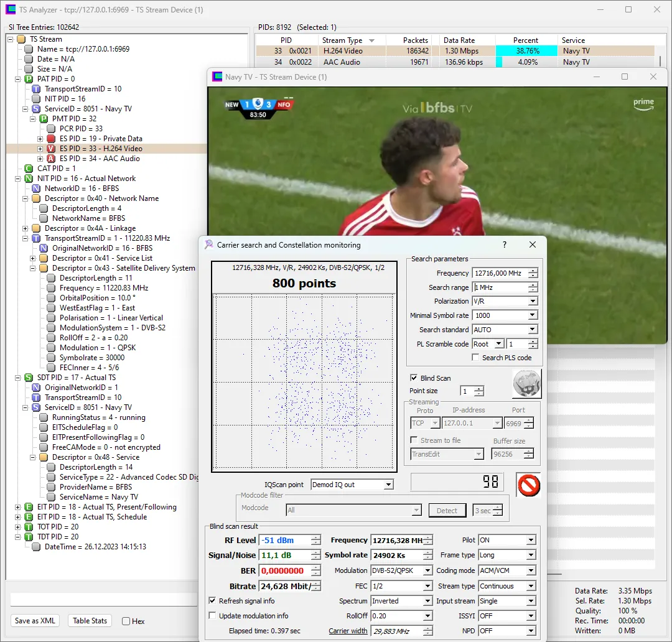This screenshot has width=672, height=642.
Task: Sort by the Stream Type column header
Action: tap(348, 40)
